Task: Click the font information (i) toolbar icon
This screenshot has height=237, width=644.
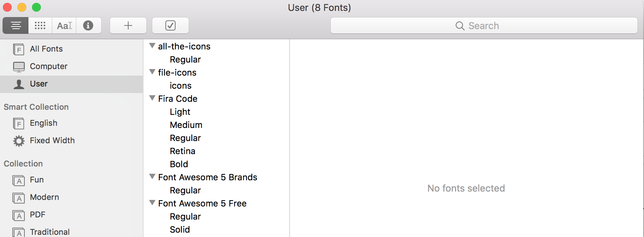Action: coord(89,25)
